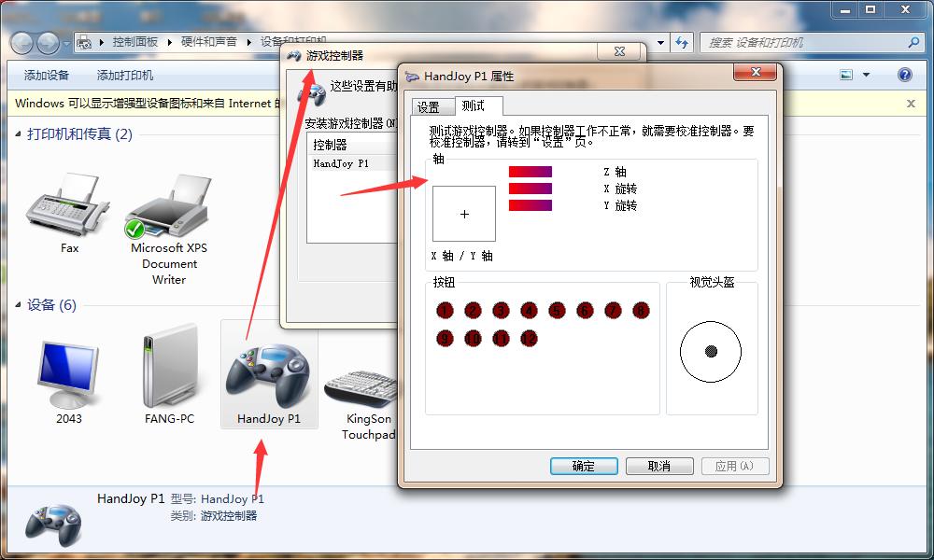Select the Microsoft XPS Document Writer printer
The width and height of the screenshot is (934, 560).
pyautogui.click(x=168, y=210)
